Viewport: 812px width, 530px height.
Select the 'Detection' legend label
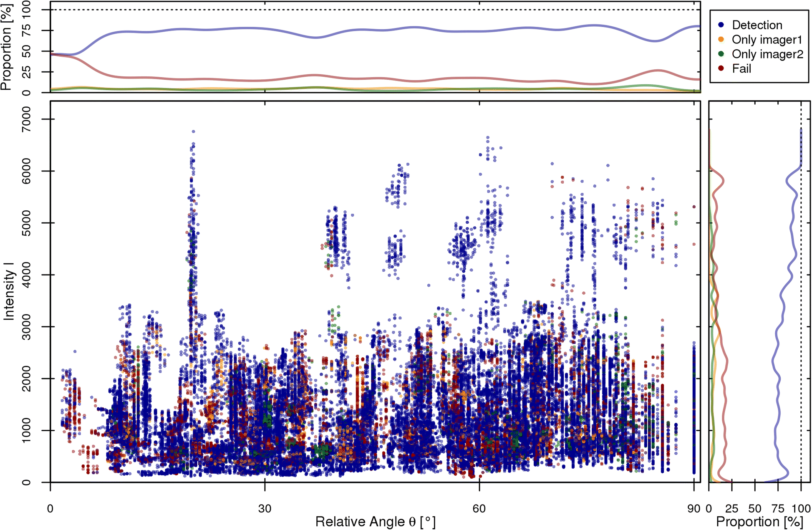click(x=757, y=25)
